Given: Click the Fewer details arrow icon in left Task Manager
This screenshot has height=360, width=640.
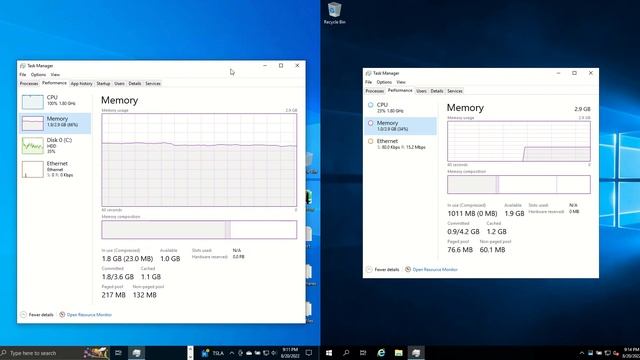Looking at the screenshot, I should point(23,315).
